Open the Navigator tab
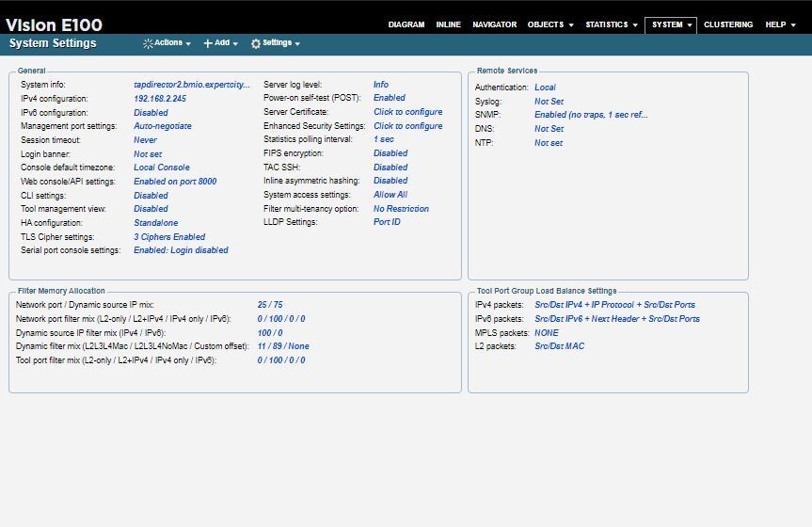812x527 pixels. coord(494,24)
